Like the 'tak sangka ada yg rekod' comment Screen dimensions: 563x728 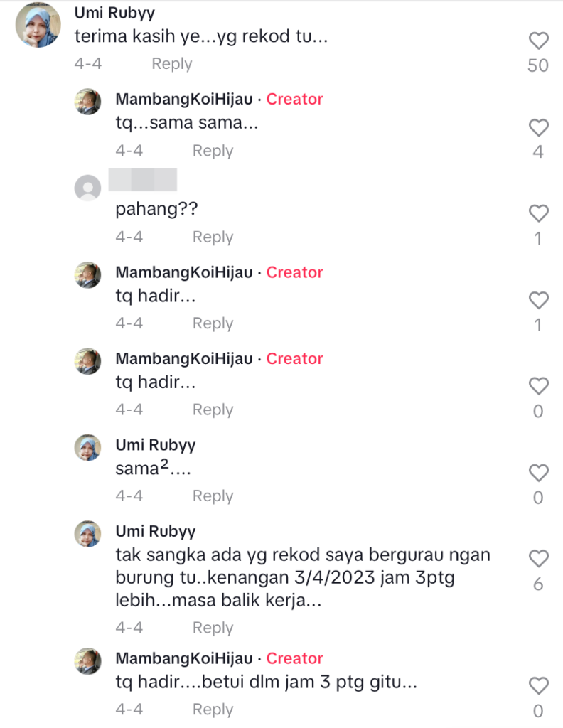pos(539,559)
